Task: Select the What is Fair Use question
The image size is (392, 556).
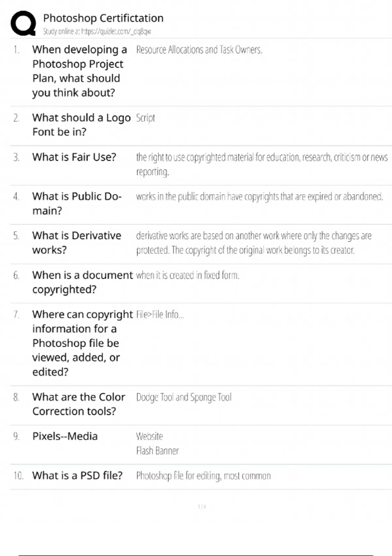Action: [x=74, y=157]
